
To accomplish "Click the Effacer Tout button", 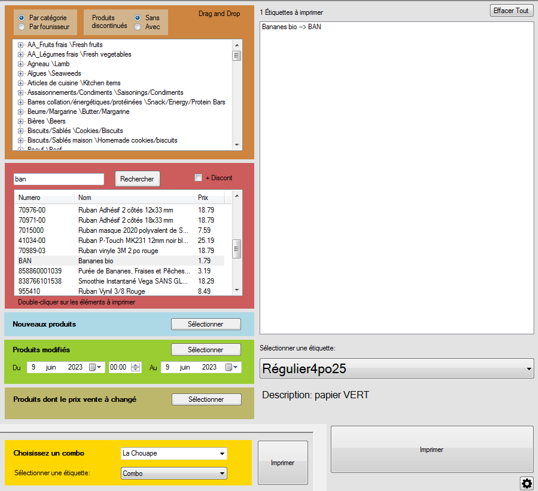I will pos(511,11).
